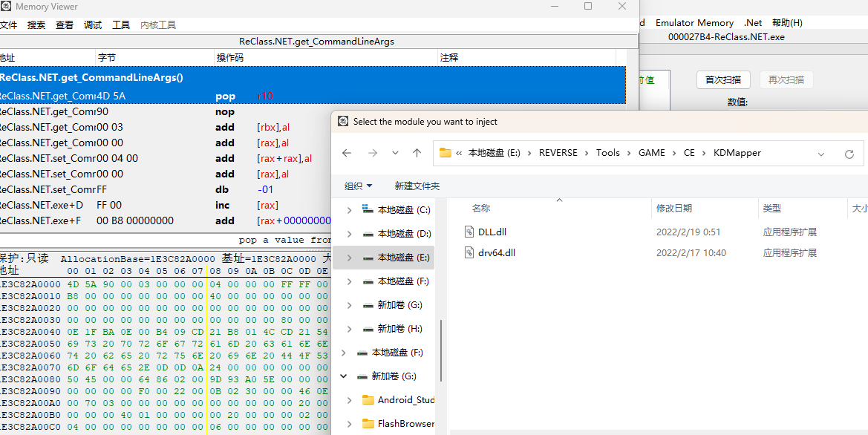
Task: Open recent locations dropdown arrow
Action: (x=395, y=154)
